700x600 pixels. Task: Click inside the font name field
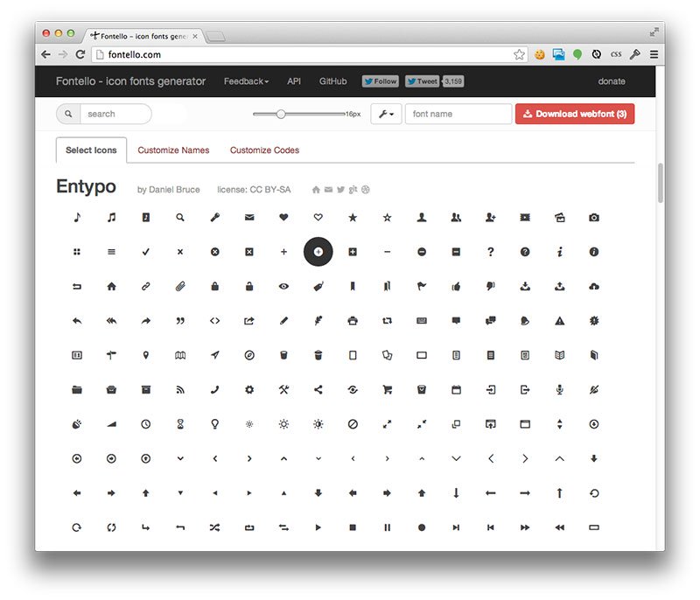(457, 114)
